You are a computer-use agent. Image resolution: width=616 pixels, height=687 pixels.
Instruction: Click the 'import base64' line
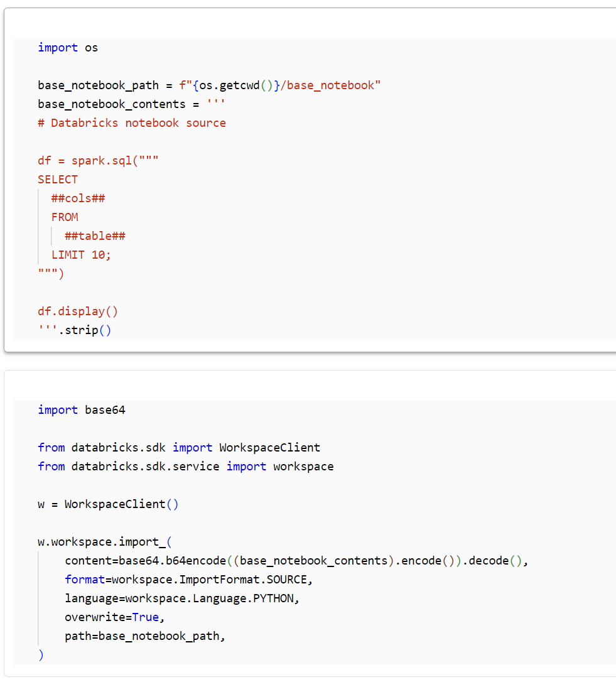[82, 409]
